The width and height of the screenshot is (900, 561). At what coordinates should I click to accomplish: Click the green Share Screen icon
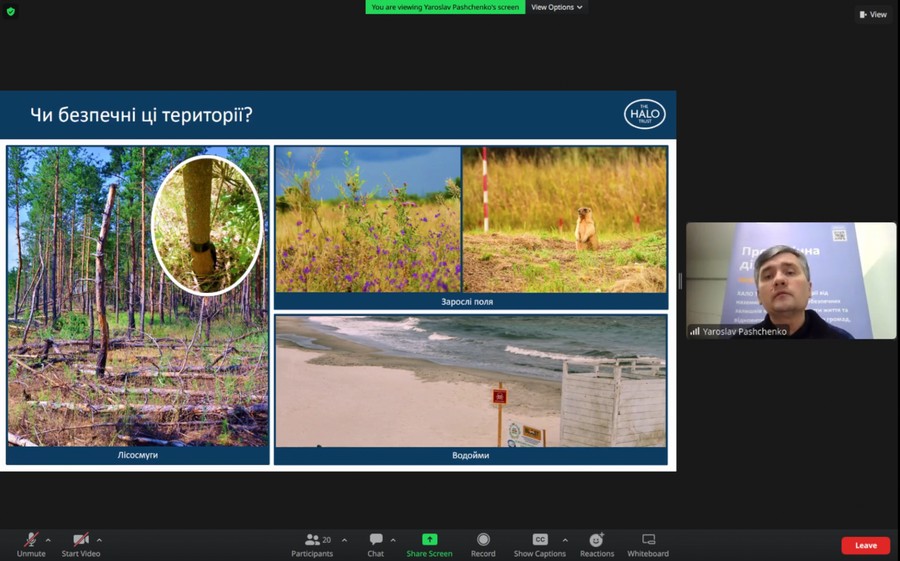pos(429,540)
